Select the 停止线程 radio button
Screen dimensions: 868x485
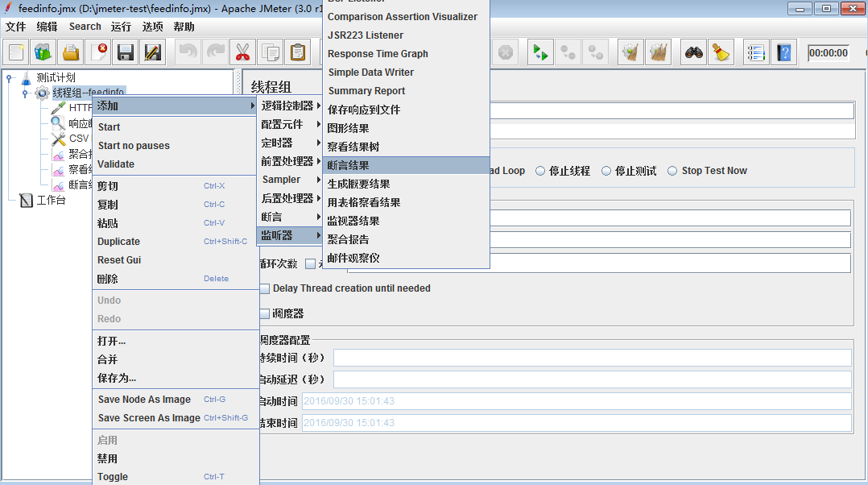[540, 171]
